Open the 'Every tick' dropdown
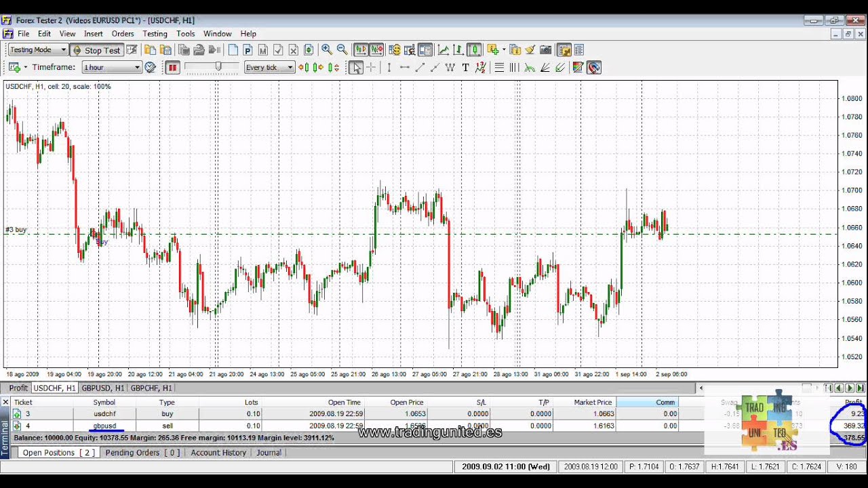Image resolution: width=868 pixels, height=488 pixels. 269,68
